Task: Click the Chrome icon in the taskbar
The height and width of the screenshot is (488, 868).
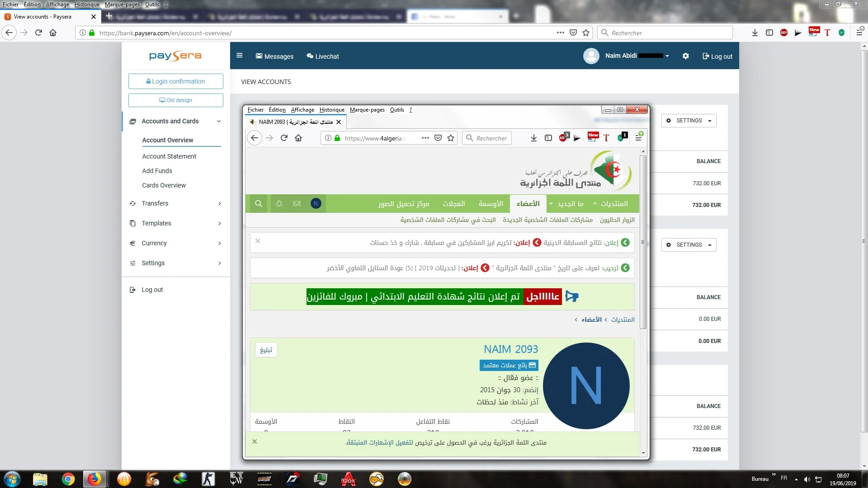Action: pyautogui.click(x=68, y=479)
